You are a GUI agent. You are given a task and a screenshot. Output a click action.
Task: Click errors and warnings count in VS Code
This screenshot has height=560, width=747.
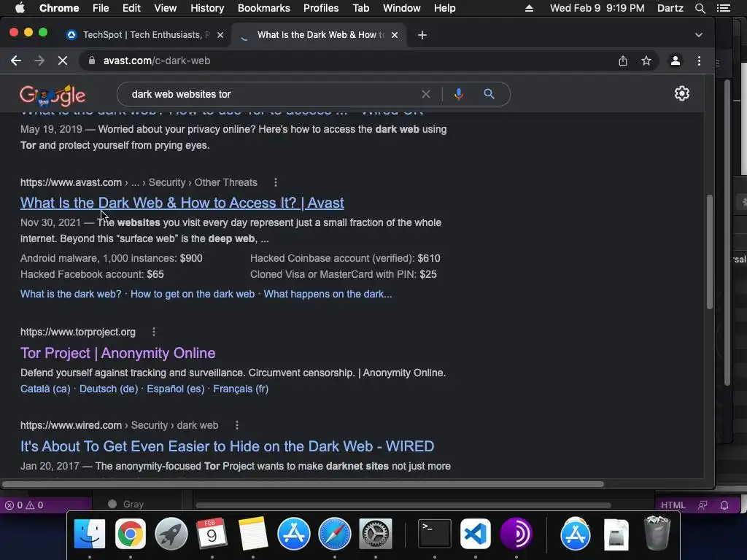tap(24, 505)
